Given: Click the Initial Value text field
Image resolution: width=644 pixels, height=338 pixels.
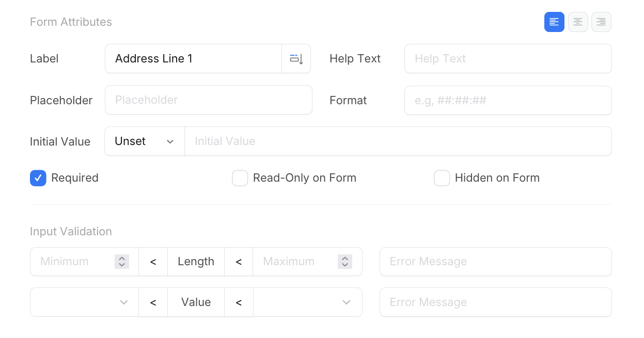Looking at the screenshot, I should pos(398,141).
